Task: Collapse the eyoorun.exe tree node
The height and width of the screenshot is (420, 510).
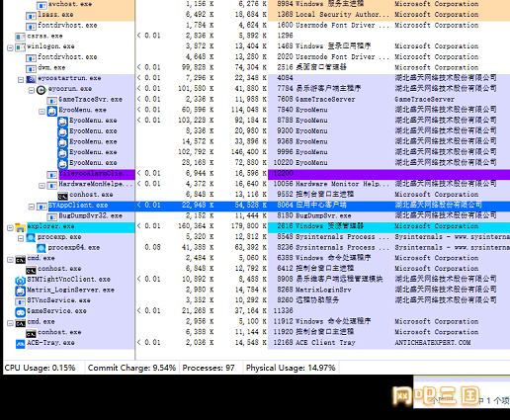Action: pos(32,90)
